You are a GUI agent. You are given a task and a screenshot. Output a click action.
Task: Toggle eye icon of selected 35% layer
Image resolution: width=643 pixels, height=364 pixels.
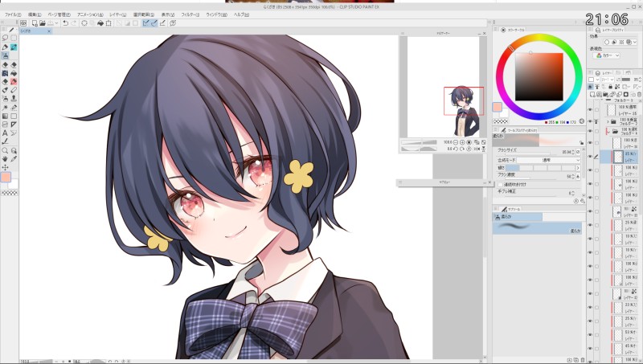pos(590,157)
